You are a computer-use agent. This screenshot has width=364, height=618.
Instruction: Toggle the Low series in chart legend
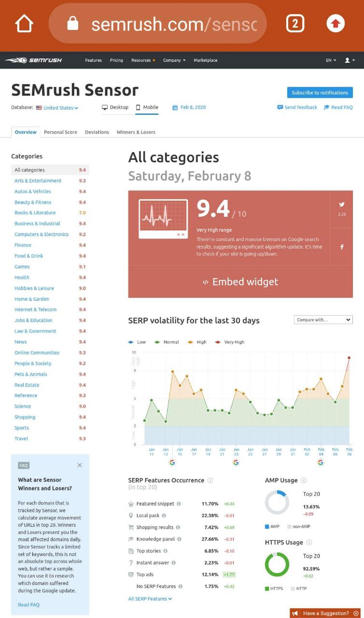137,342
